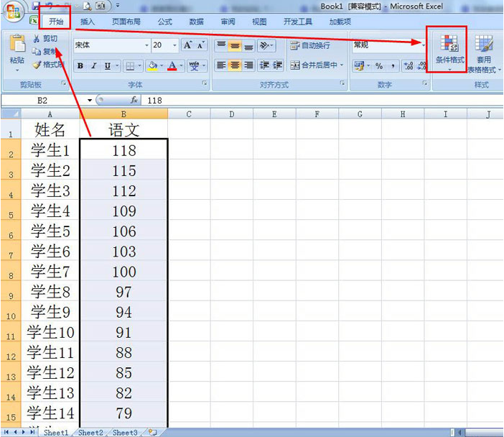Screen dimensions: 504x437
Task: Toggle center horizontal alignment
Action: click(235, 66)
